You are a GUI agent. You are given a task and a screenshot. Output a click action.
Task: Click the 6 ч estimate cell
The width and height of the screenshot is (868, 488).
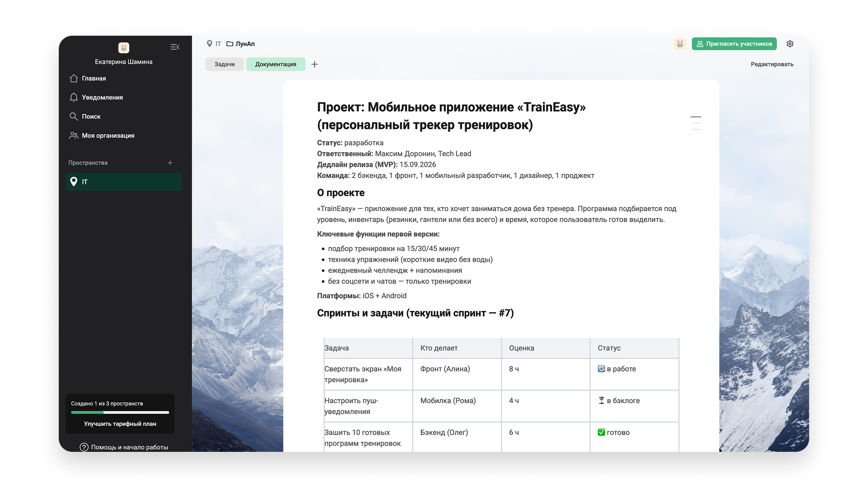point(545,437)
